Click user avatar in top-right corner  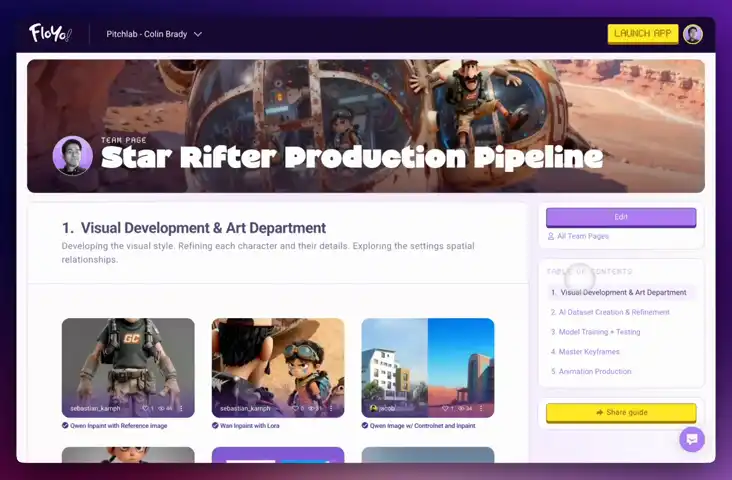point(693,34)
